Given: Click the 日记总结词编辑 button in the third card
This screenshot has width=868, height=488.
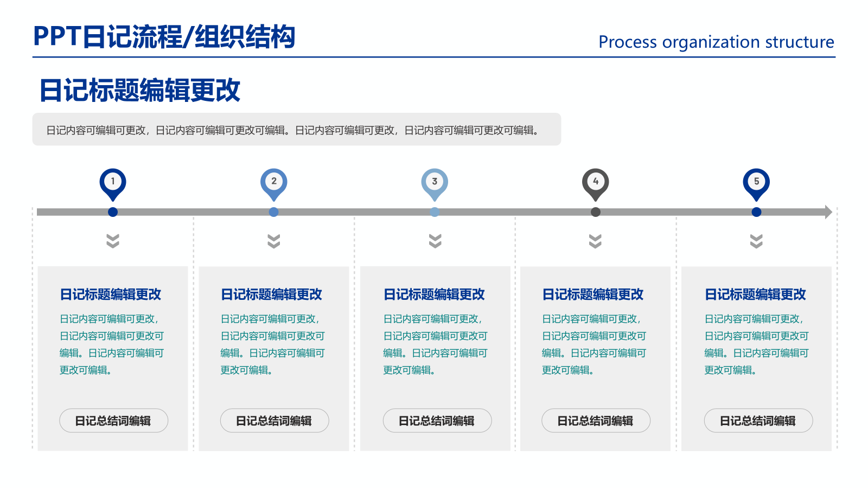Looking at the screenshot, I should [437, 420].
